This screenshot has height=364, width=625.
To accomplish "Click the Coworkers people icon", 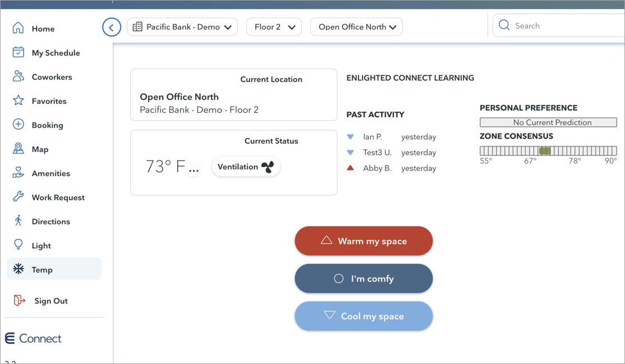I will coord(18,76).
